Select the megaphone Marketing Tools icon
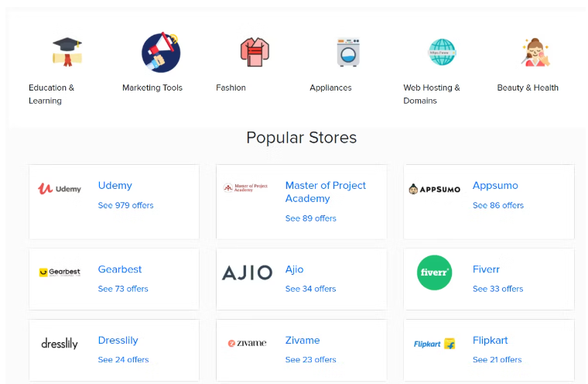Screen dimensions: 588x384 [161, 52]
